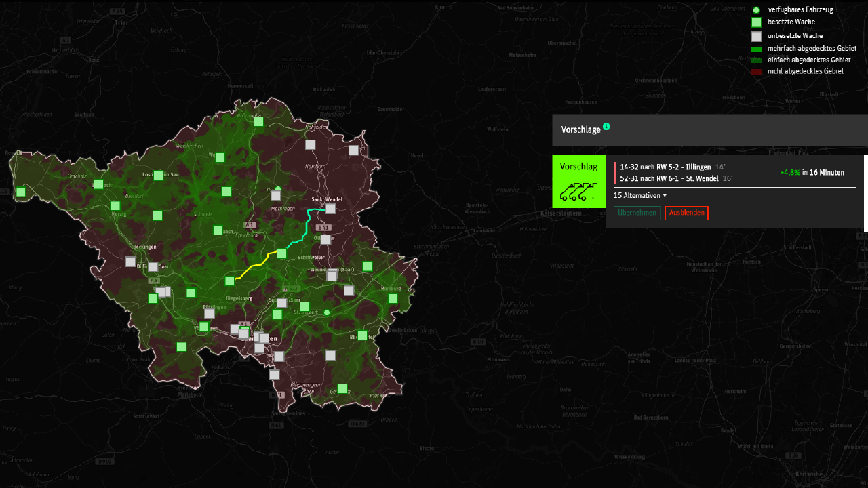This screenshot has width=868, height=488.
Task: Select the occupied station at the far western tip
Action: click(21, 192)
